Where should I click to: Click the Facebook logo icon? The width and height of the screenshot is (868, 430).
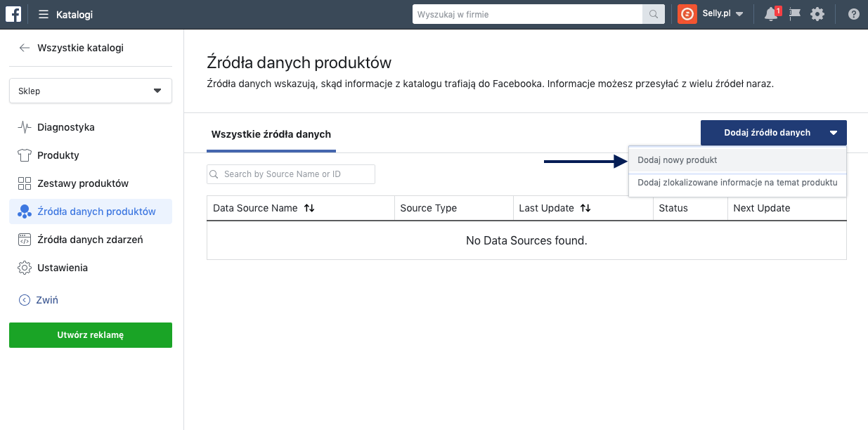13,14
